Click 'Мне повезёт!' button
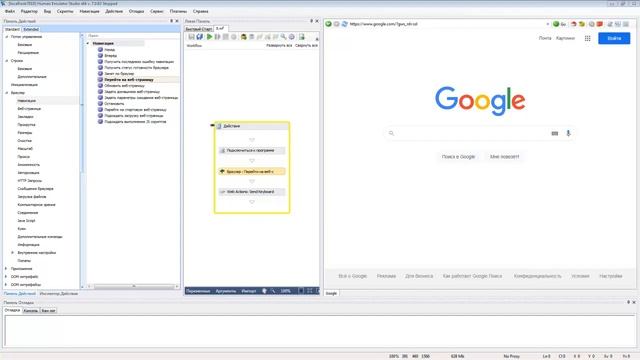The height and width of the screenshot is (360, 640). (x=504, y=157)
